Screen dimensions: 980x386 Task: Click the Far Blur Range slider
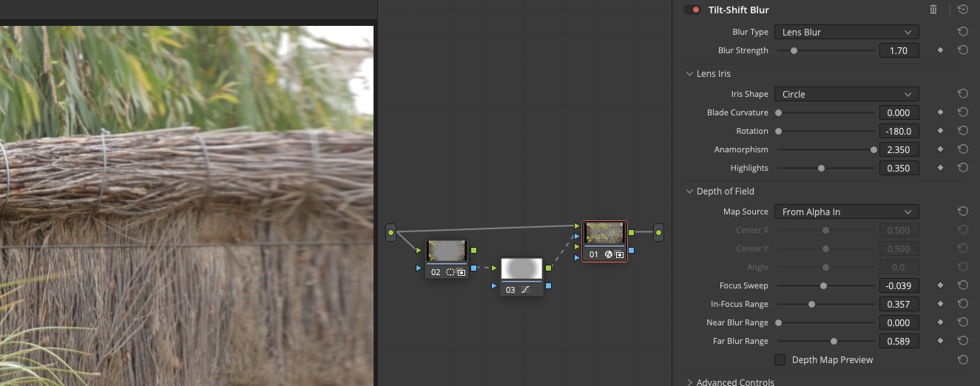[825, 342]
